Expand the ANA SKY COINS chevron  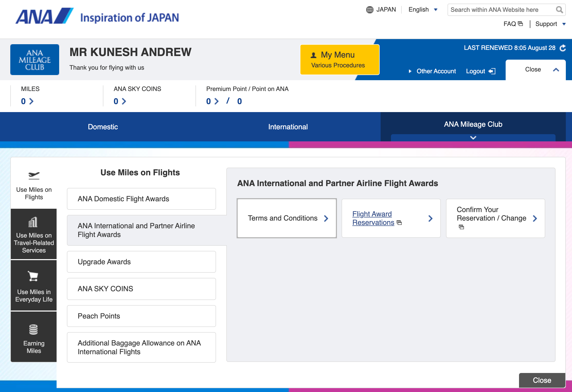coord(124,101)
